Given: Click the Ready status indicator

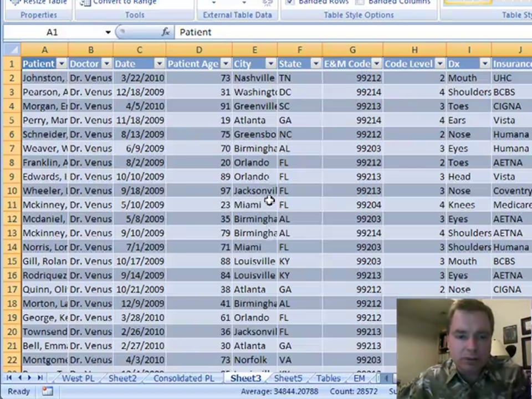Looking at the screenshot, I should 19,392.
